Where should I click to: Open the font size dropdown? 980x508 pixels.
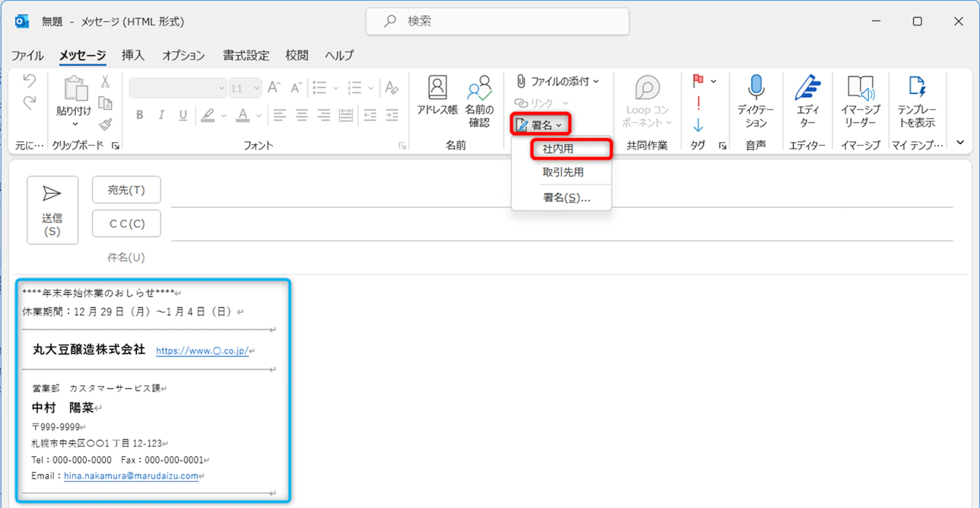[x=256, y=88]
